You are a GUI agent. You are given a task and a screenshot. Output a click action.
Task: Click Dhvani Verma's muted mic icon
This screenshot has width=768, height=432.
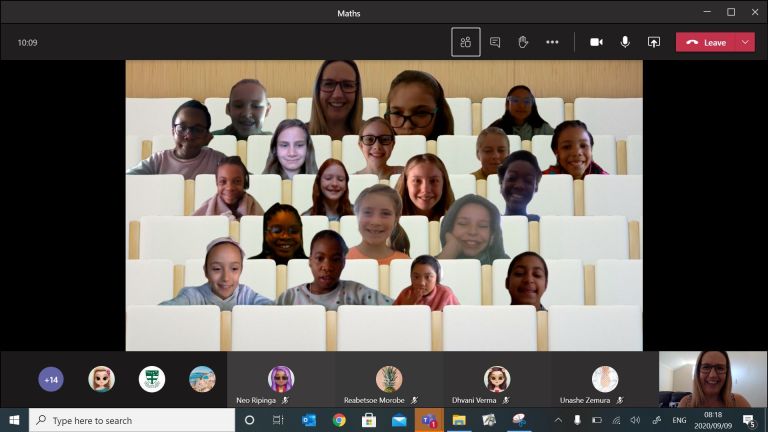pos(506,400)
